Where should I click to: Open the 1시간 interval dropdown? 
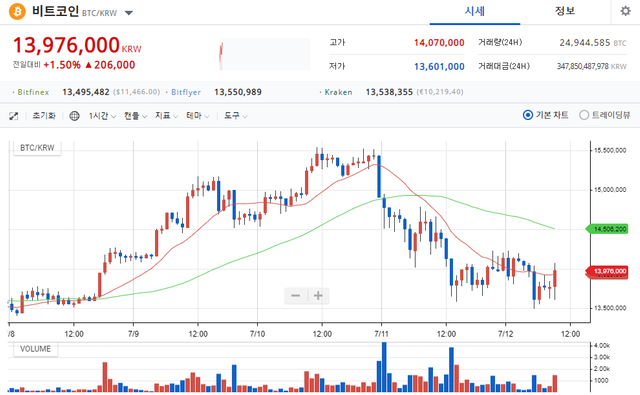102,116
